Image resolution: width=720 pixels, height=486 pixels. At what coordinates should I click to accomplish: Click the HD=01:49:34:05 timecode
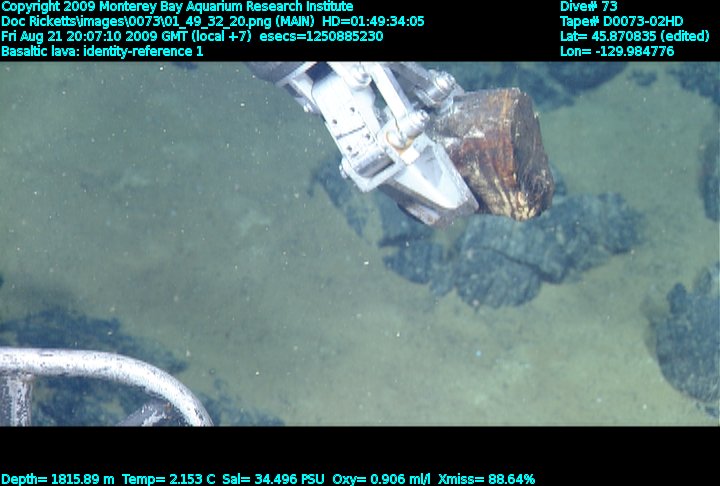(373, 22)
